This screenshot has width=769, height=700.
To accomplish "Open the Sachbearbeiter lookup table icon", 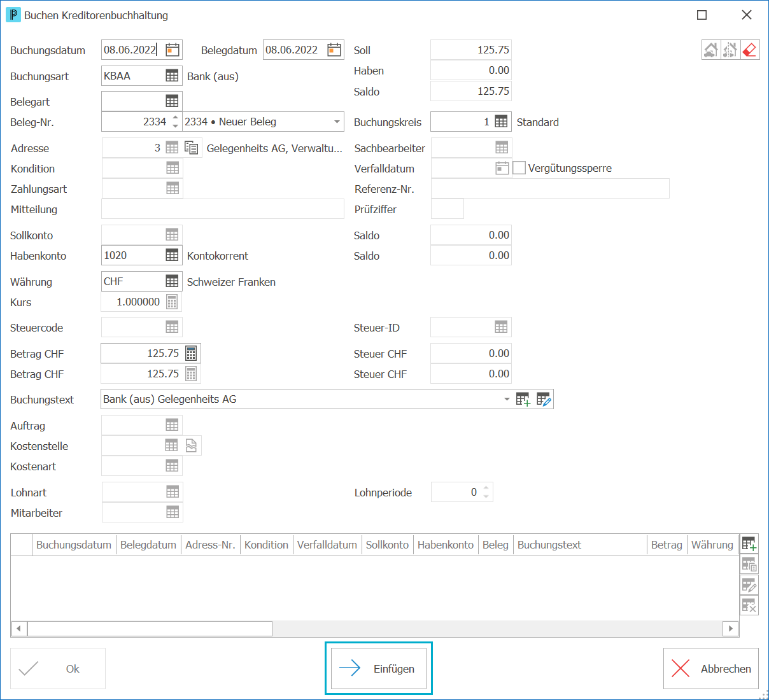I will click(502, 148).
